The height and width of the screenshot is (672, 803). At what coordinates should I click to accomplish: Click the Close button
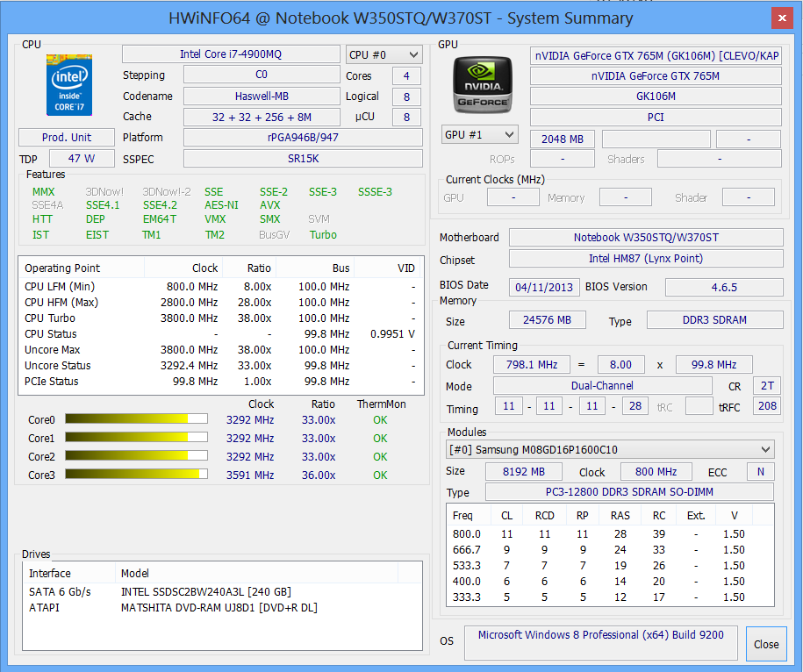point(766,644)
